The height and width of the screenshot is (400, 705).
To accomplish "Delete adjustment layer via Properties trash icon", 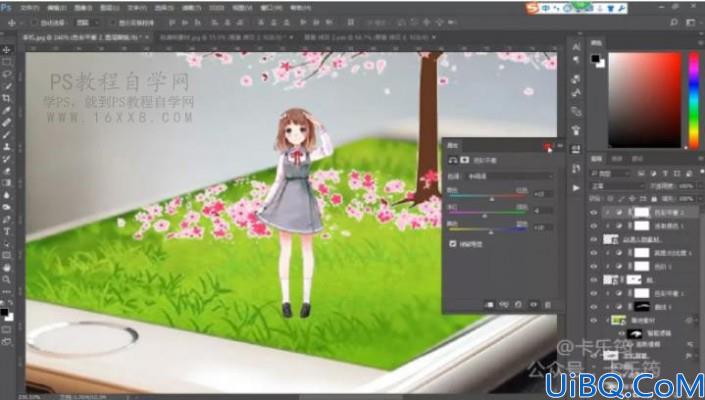I will click(x=548, y=305).
